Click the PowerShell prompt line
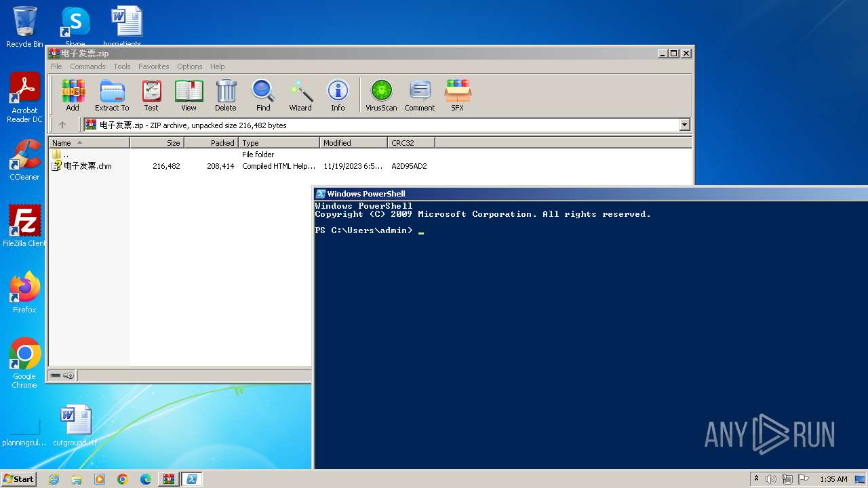The image size is (868, 488). (x=370, y=230)
